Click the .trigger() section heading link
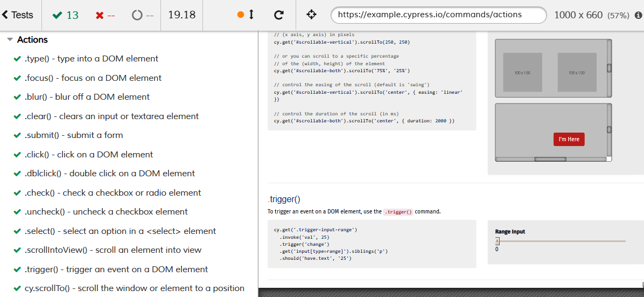This screenshot has width=644, height=297. coord(284,199)
